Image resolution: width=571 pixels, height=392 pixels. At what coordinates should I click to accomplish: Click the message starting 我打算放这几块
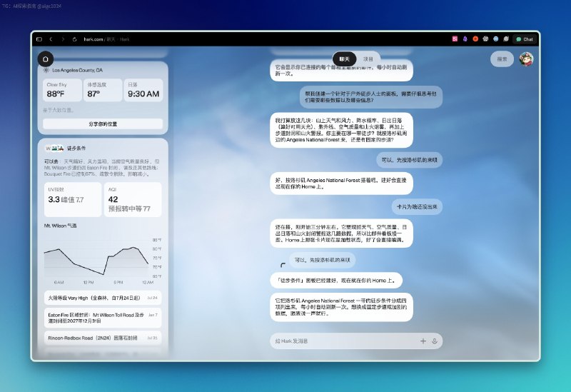[341, 130]
